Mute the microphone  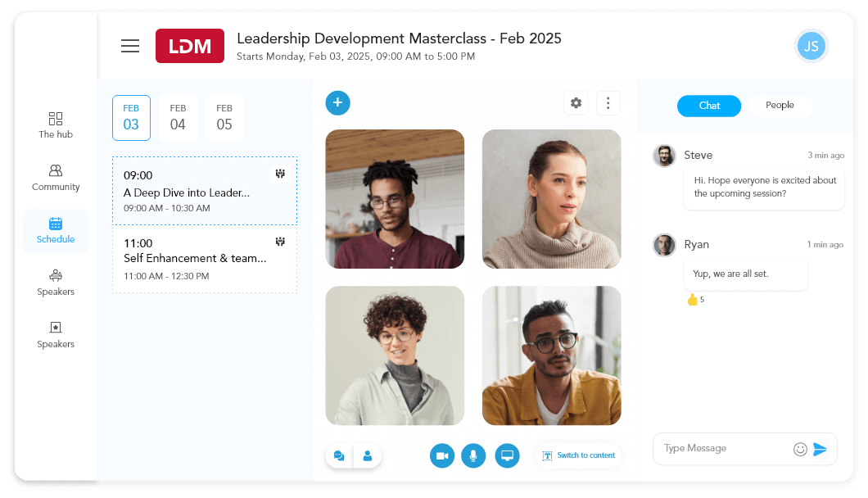click(x=473, y=456)
